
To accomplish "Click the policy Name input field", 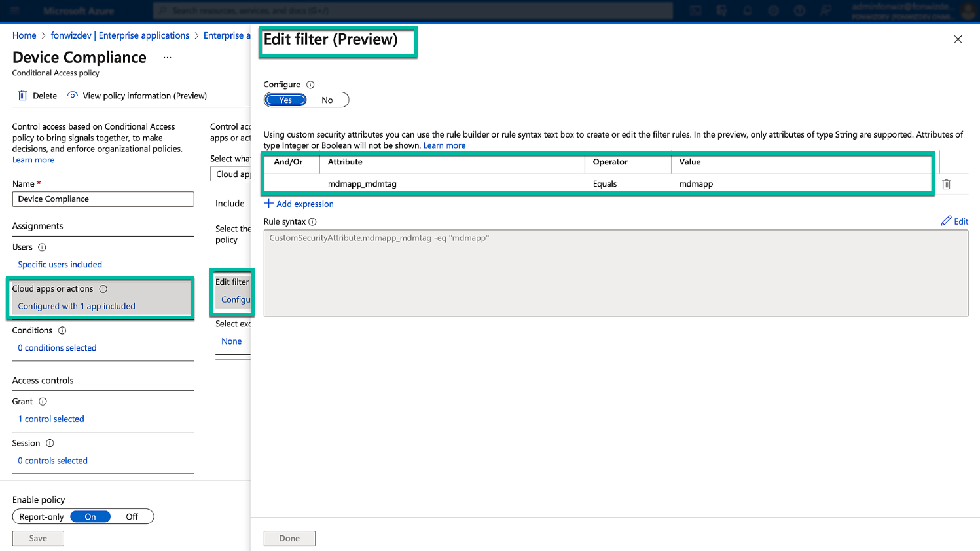I will pos(103,199).
